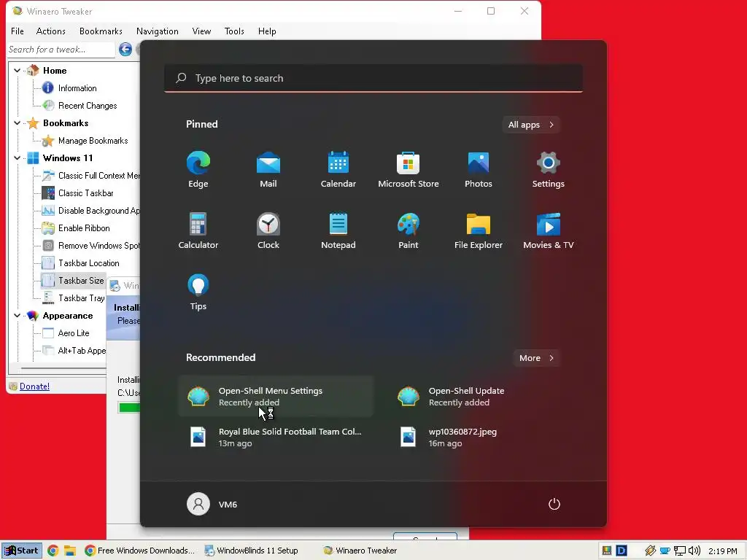Launch the Mail app icon
747x560 pixels.
pyautogui.click(x=268, y=169)
